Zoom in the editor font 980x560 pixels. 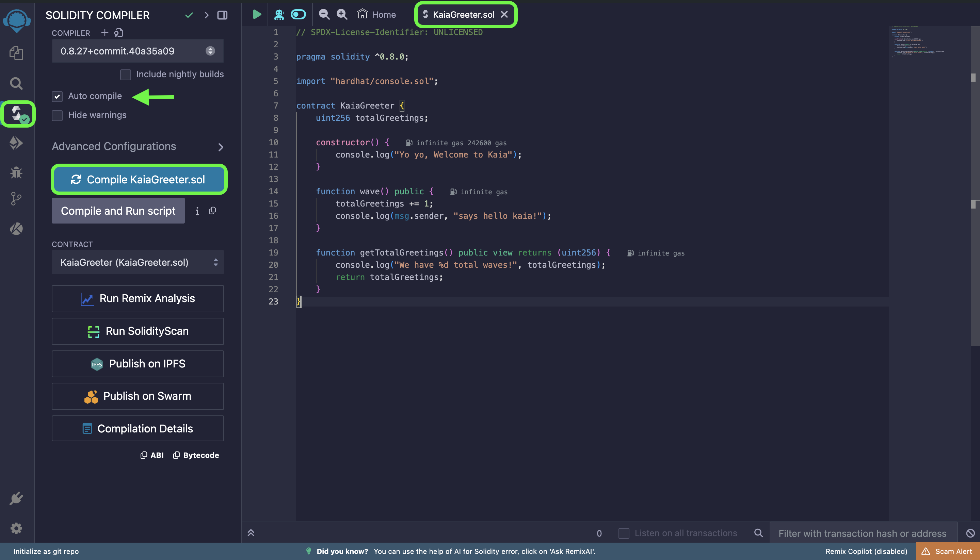(342, 15)
